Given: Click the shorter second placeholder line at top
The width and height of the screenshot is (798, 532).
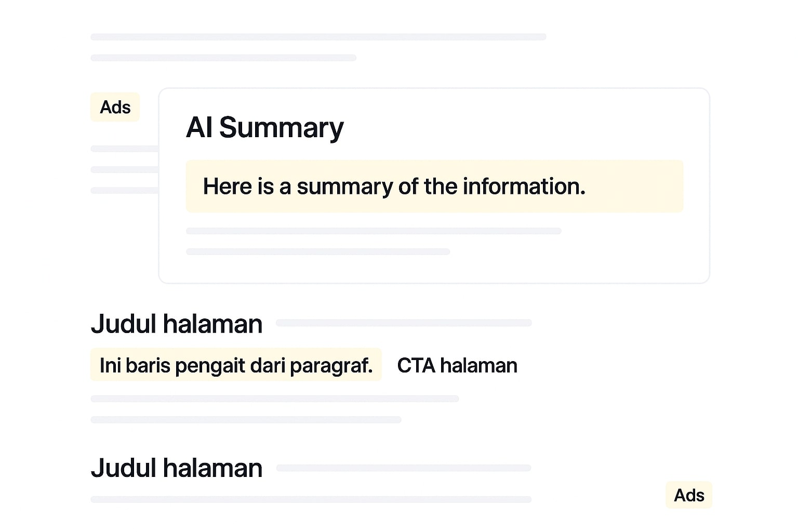Looking at the screenshot, I should [223, 58].
